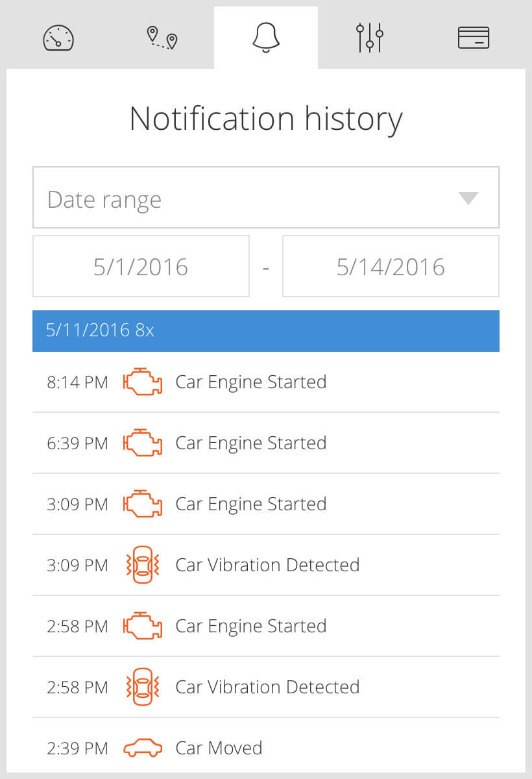This screenshot has width=532, height=779.
Task: Select the notifications bell tab
Action: click(x=266, y=38)
